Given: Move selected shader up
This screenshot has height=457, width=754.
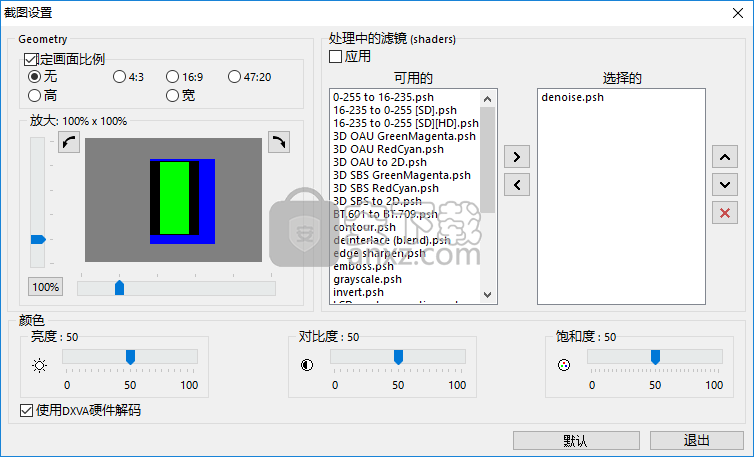Looking at the screenshot, I should pos(725,157).
